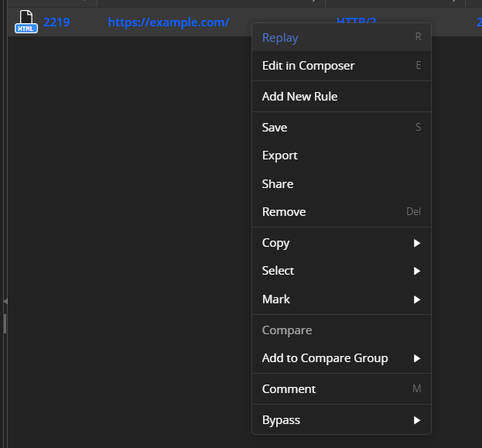Expand the Copy submenu

click(x=341, y=243)
